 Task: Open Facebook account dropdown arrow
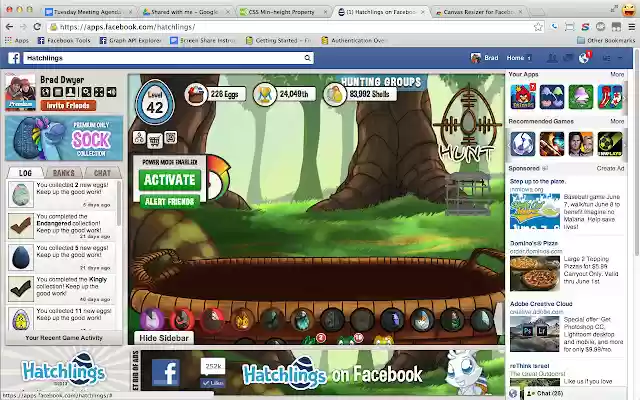620,58
